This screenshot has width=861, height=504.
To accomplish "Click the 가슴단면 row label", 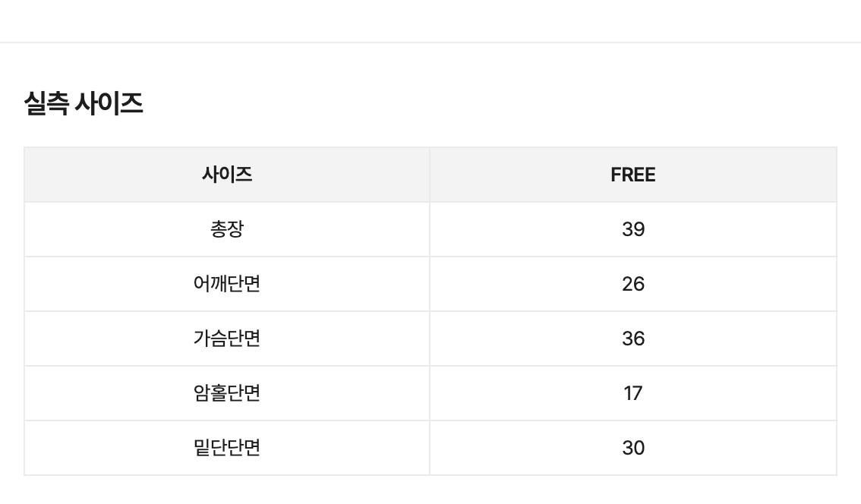I will 227,339.
